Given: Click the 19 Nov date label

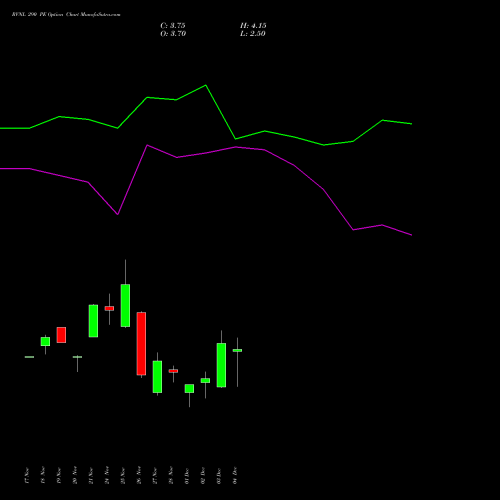Looking at the screenshot, I should point(59,476).
